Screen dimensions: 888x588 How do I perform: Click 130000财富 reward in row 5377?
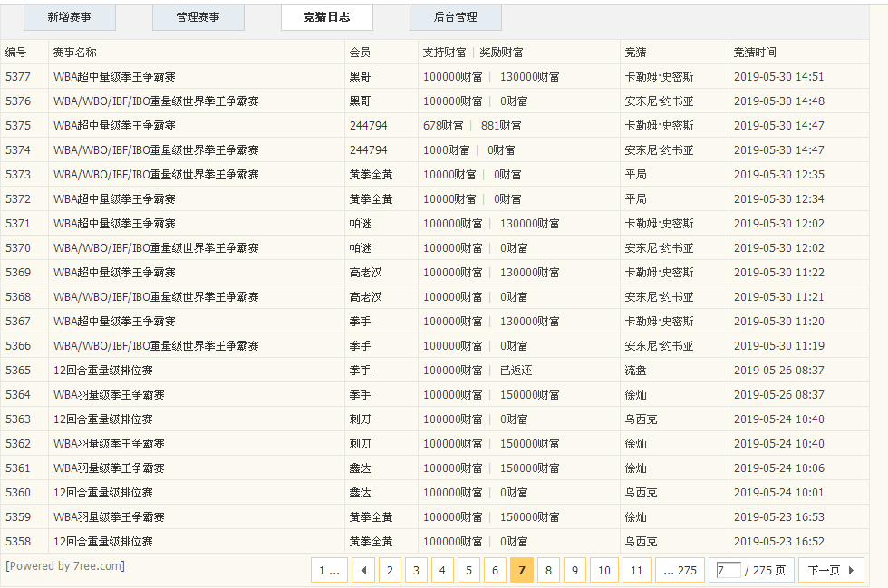click(529, 76)
